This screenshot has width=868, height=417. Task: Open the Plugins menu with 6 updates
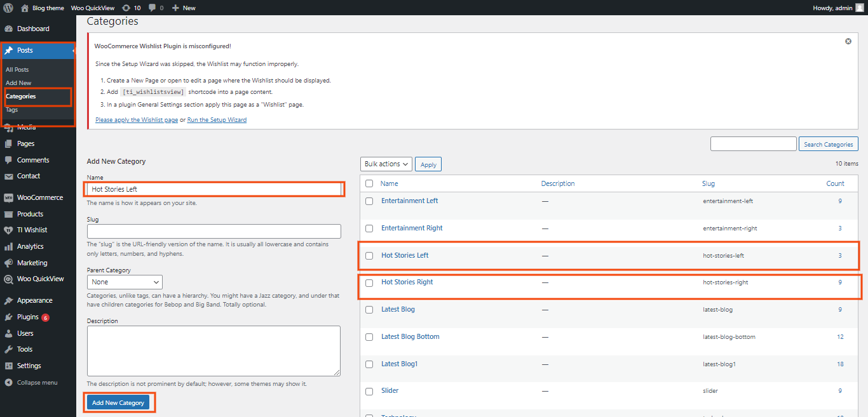pos(28,317)
